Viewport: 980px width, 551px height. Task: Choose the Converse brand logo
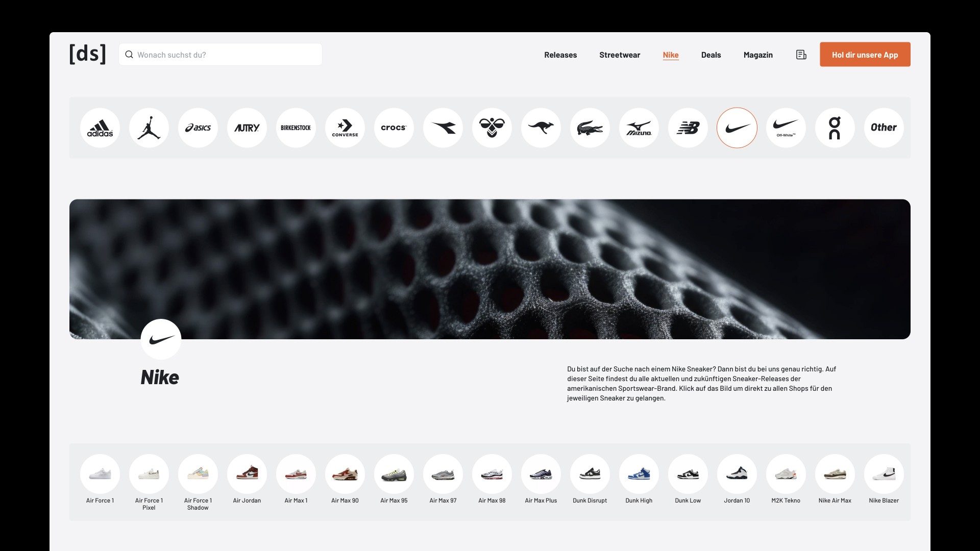345,128
